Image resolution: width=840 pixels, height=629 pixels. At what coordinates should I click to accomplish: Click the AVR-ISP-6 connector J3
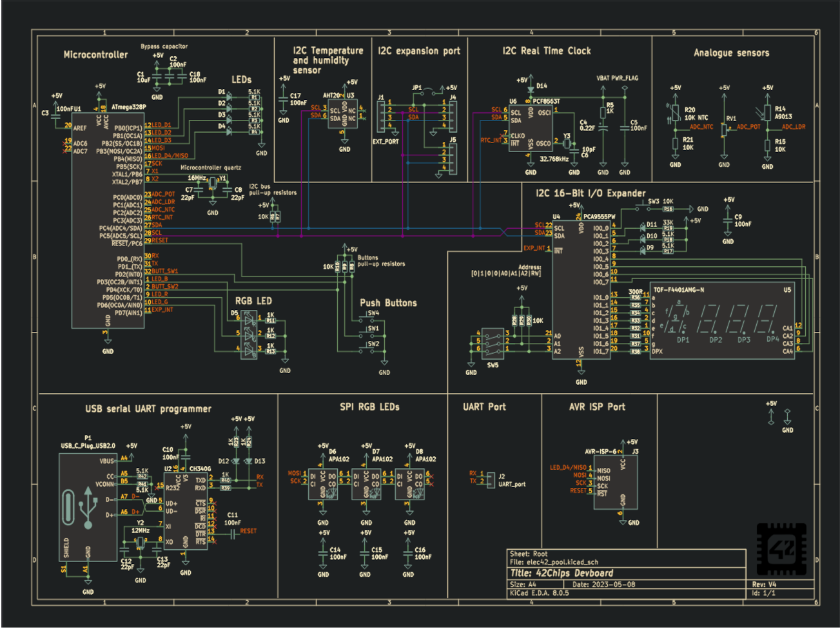click(616, 483)
